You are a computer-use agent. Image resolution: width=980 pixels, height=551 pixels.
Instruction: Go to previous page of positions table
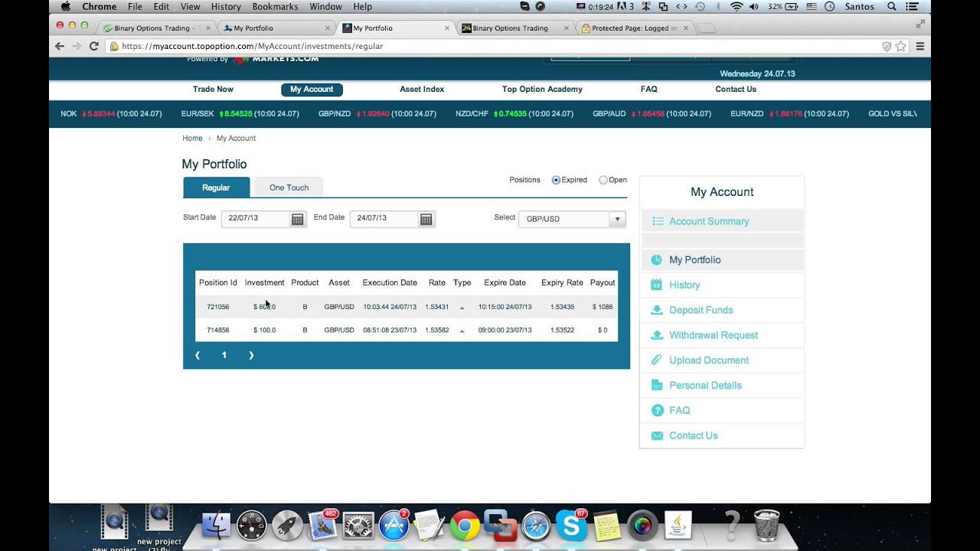(198, 355)
